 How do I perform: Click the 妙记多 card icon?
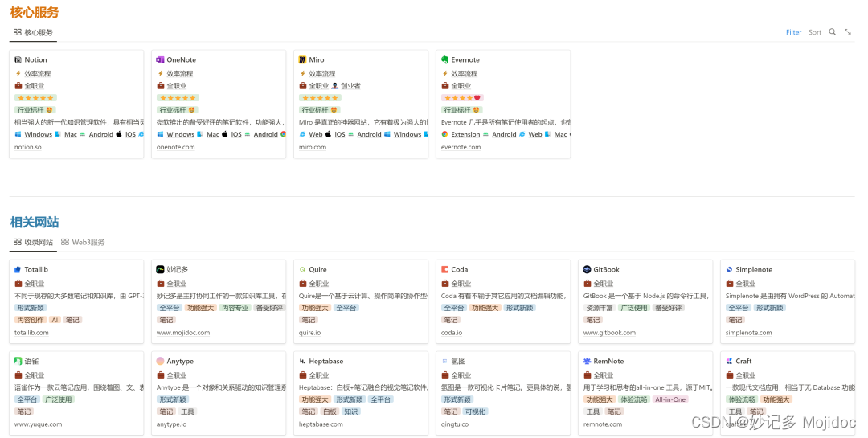click(160, 270)
